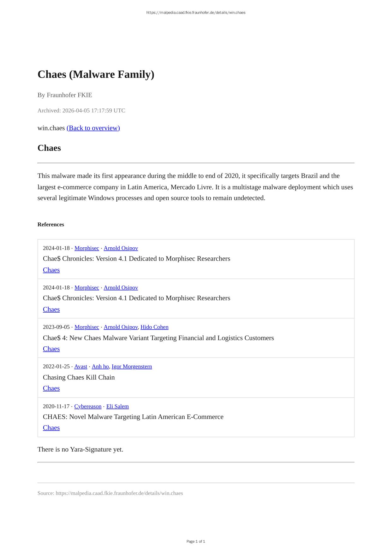Click Arnold Osipov in 2023-09-05 reference
The height and width of the screenshot is (554, 392).
[x=121, y=327]
